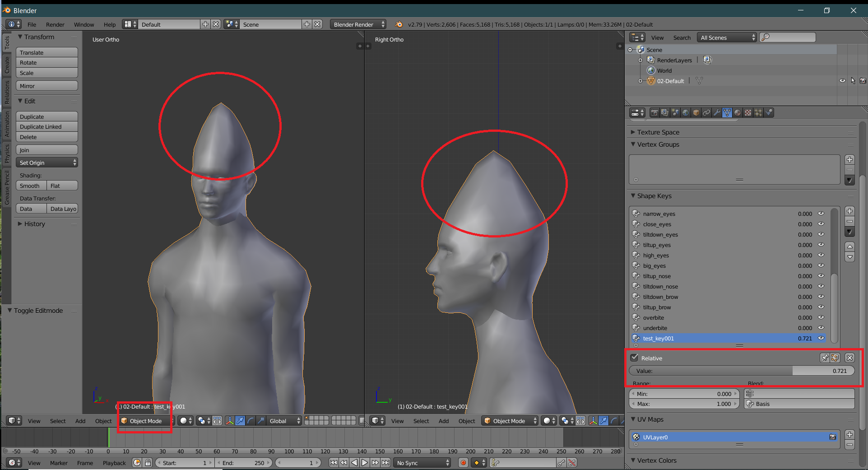Switch to the Animation sidebar tab
The image size is (868, 470).
click(7, 124)
